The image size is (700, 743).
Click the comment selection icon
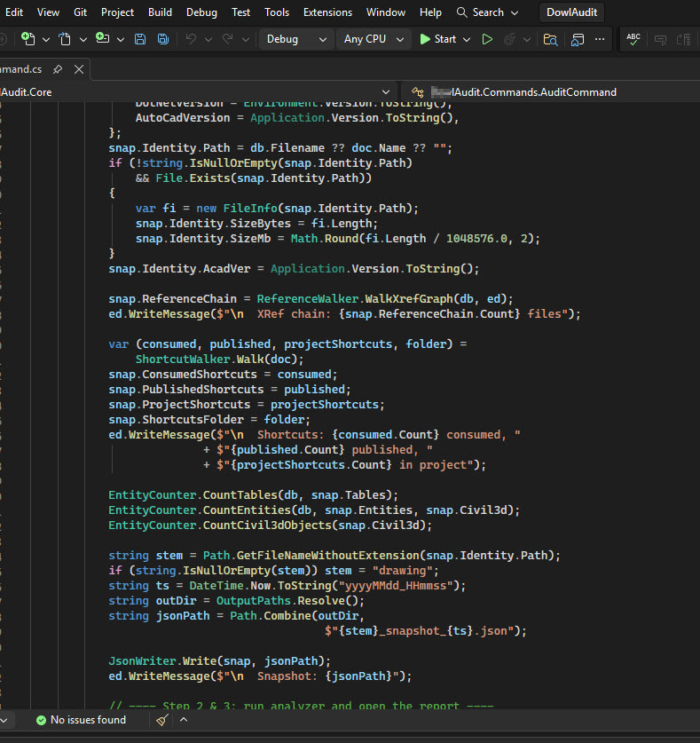tap(661, 39)
